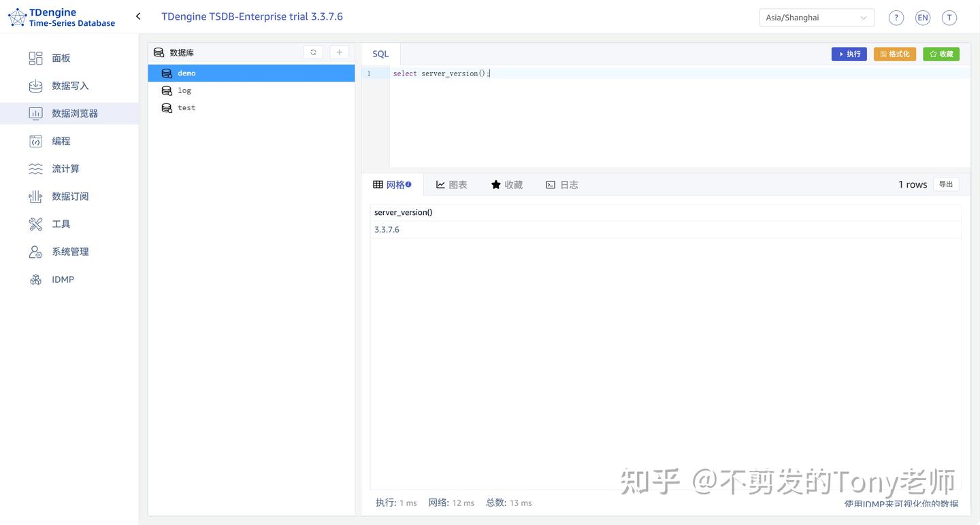This screenshot has width=980, height=525.
Task: Refresh the 数据库 database list
Action: pos(313,52)
